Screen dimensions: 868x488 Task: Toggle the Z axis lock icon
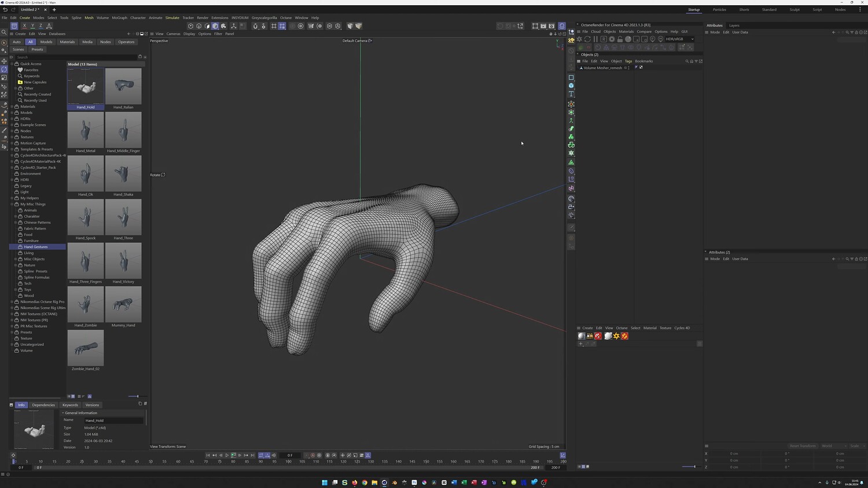pyautogui.click(x=41, y=26)
